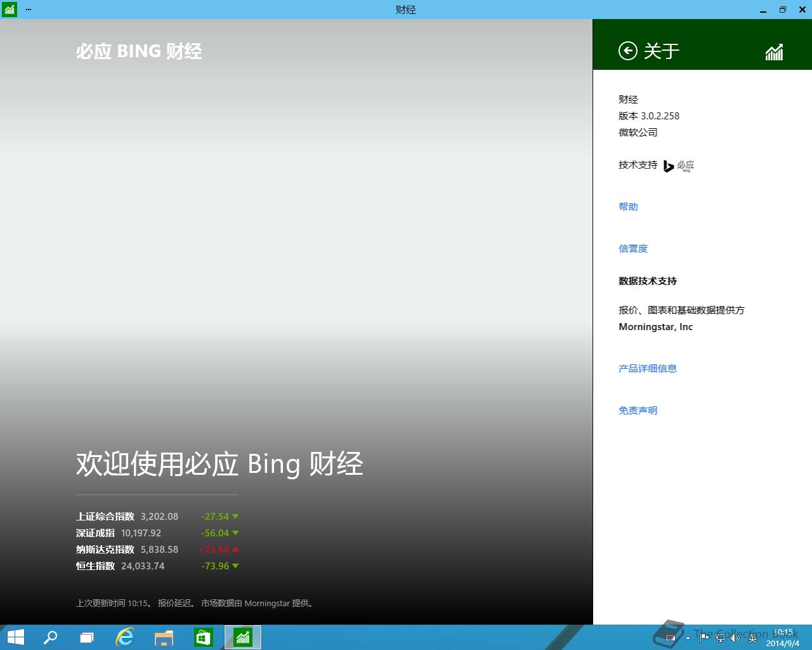Open the Windows Store taskbar icon
The height and width of the screenshot is (650, 812).
coord(203,637)
